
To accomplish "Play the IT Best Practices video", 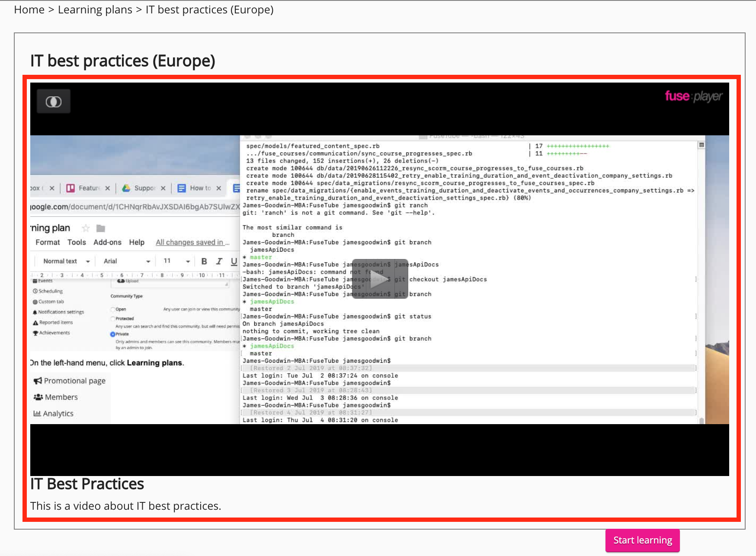I will click(380, 279).
